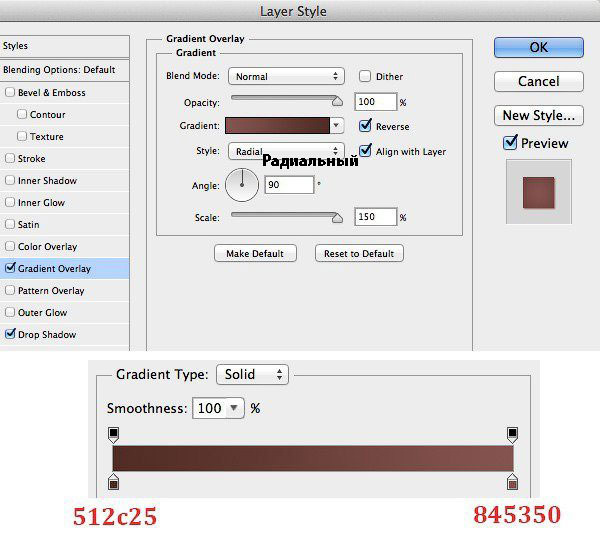
Task: Enable the Dither checkbox
Action: click(x=365, y=76)
